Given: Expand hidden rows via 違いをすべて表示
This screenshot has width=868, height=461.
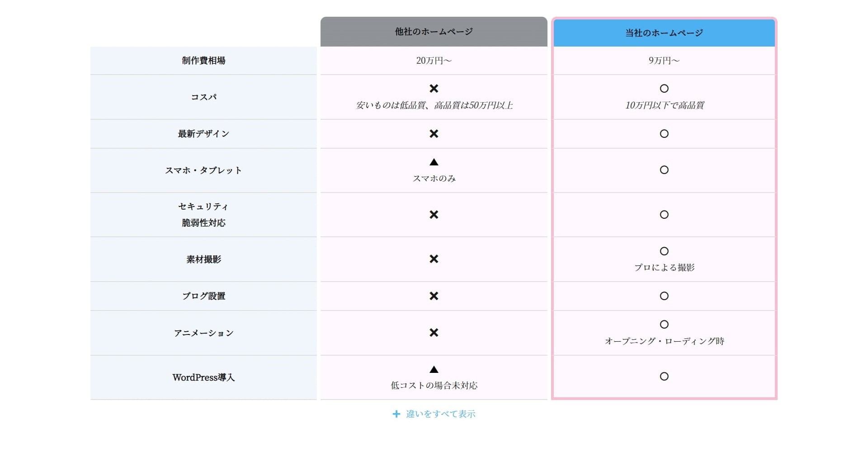Looking at the screenshot, I should pos(441,414).
